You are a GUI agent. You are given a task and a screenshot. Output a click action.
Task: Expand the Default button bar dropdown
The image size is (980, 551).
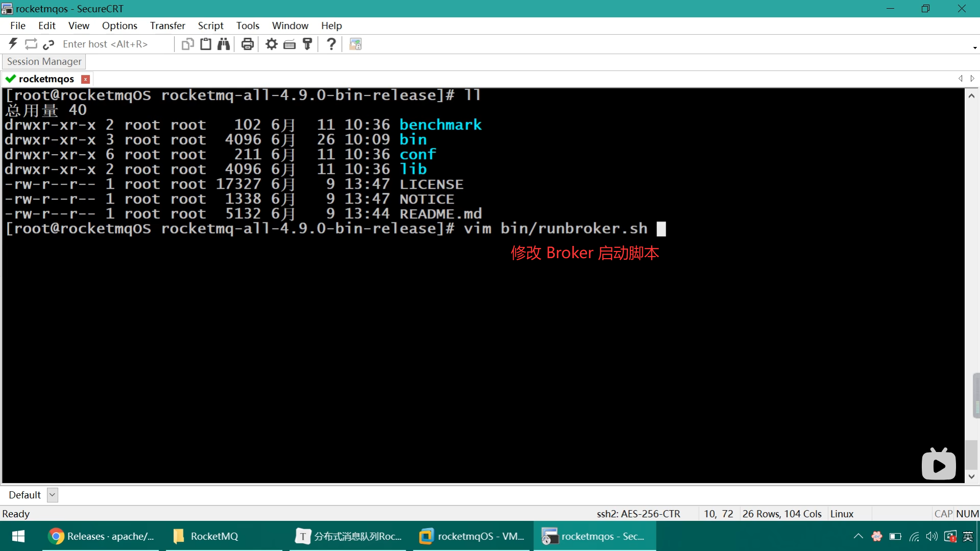coord(52,495)
